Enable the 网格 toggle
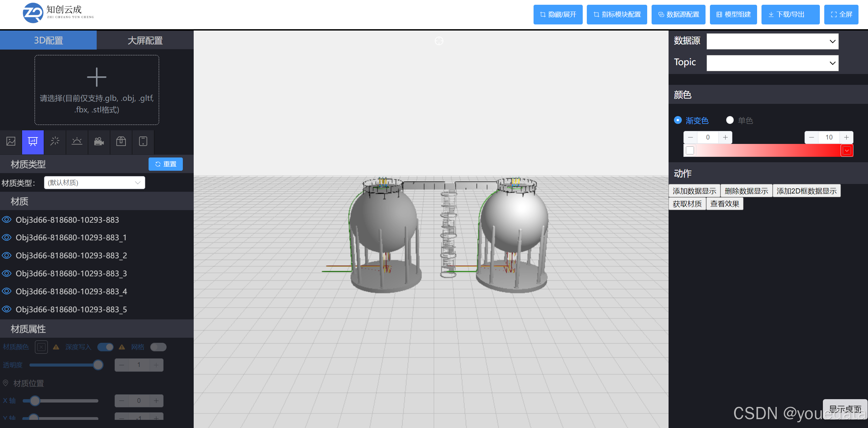The image size is (868, 428). (158, 347)
